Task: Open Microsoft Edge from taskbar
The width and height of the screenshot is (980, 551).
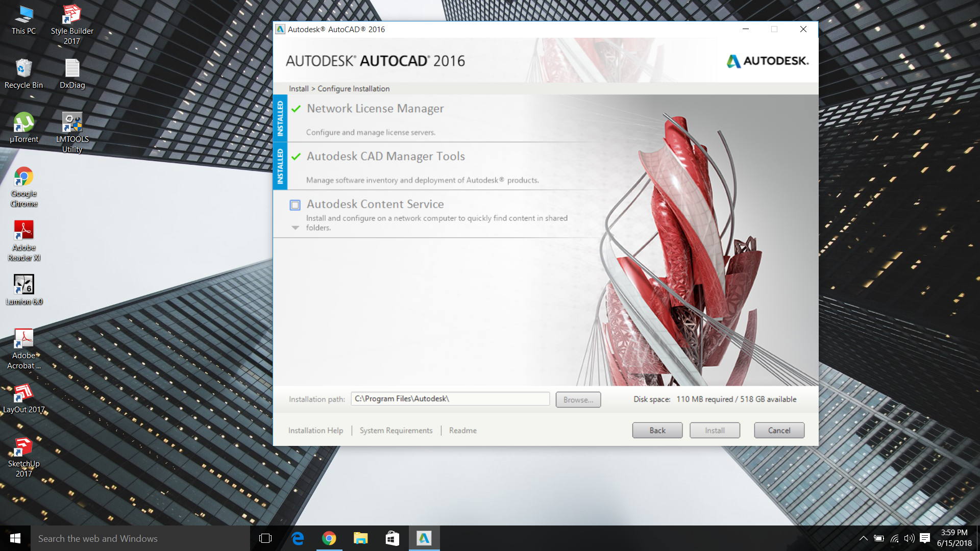Action: click(298, 538)
